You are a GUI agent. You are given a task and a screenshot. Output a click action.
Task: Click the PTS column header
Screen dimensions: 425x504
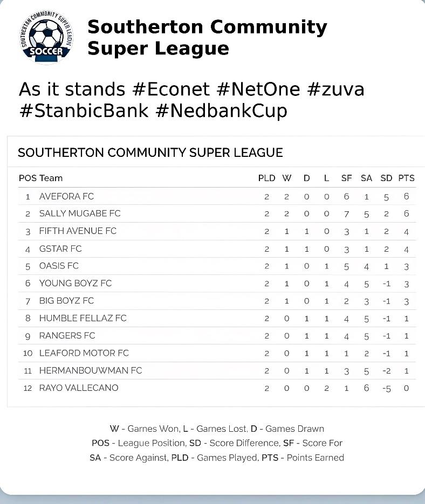click(x=406, y=178)
